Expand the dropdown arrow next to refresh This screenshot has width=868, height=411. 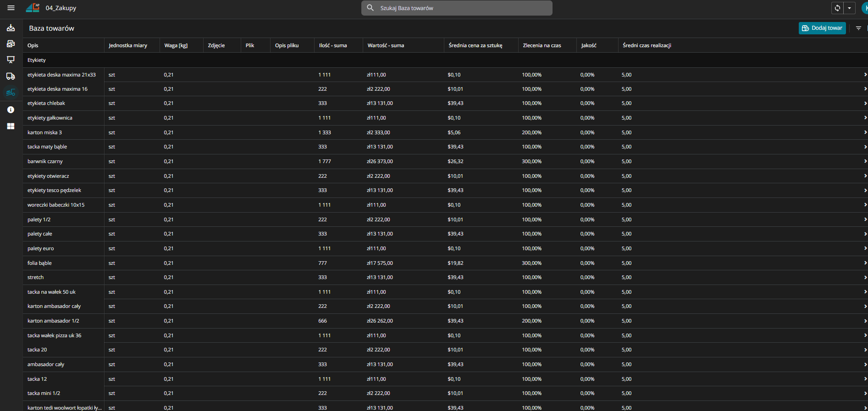point(849,8)
